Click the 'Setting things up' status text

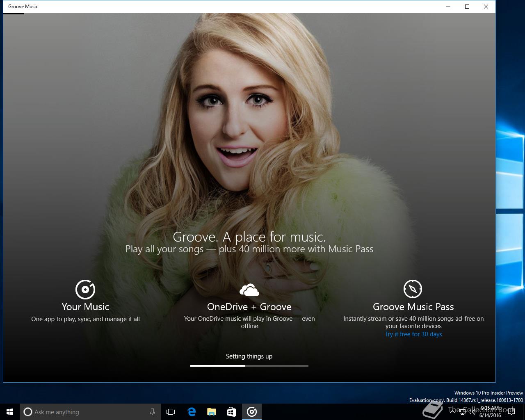pyautogui.click(x=249, y=356)
